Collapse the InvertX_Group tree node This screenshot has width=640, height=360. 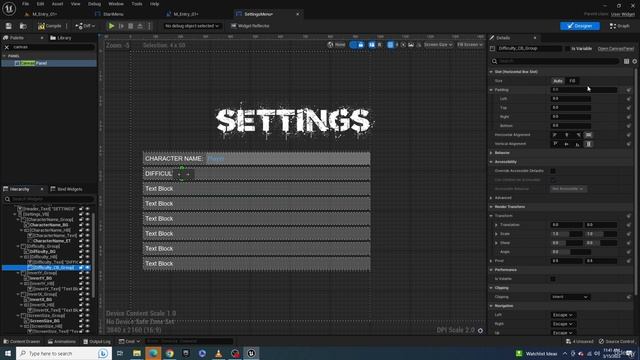click(x=18, y=294)
